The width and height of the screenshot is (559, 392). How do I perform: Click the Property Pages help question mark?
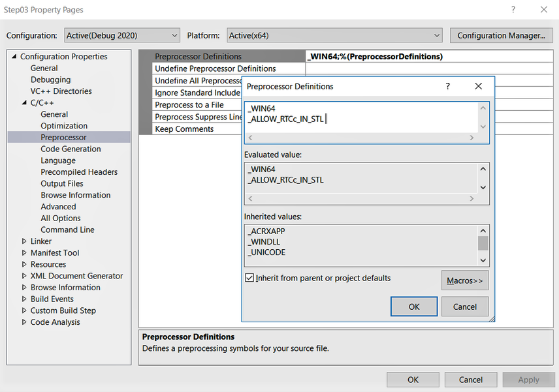(x=513, y=10)
